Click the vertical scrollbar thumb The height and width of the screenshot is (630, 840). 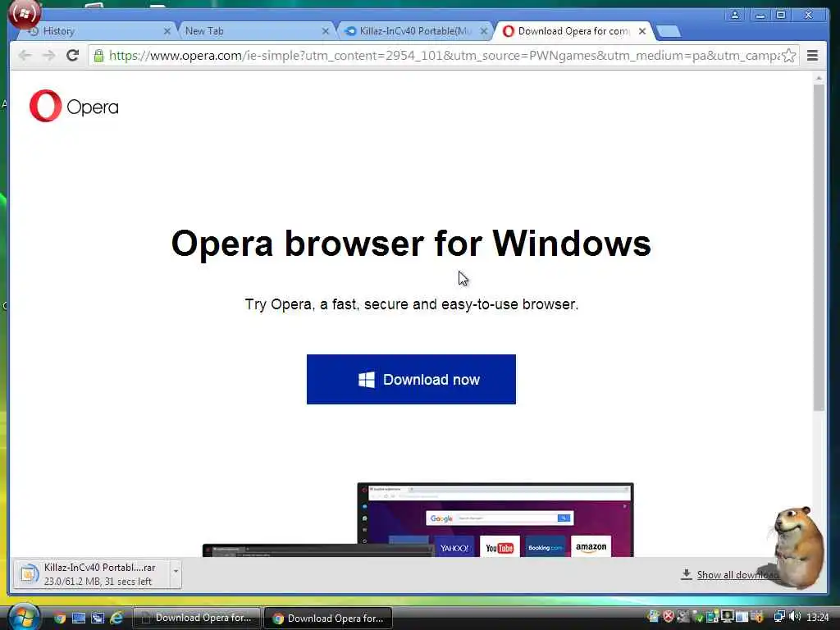tap(819, 248)
